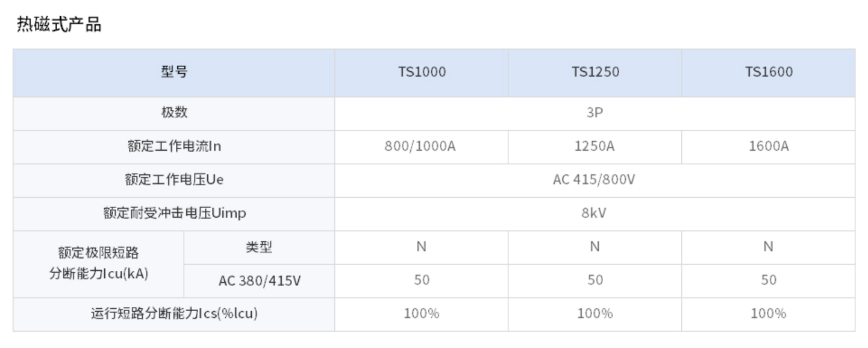Click the 运行短路分断能力Ics(%Icu) row label

tap(174, 314)
